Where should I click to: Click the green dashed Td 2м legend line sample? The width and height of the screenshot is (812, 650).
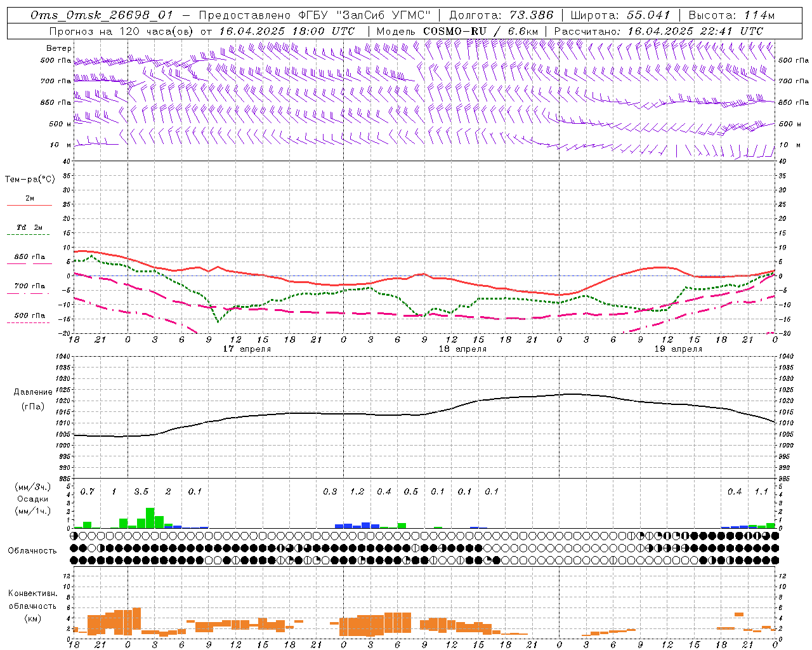coord(29,234)
